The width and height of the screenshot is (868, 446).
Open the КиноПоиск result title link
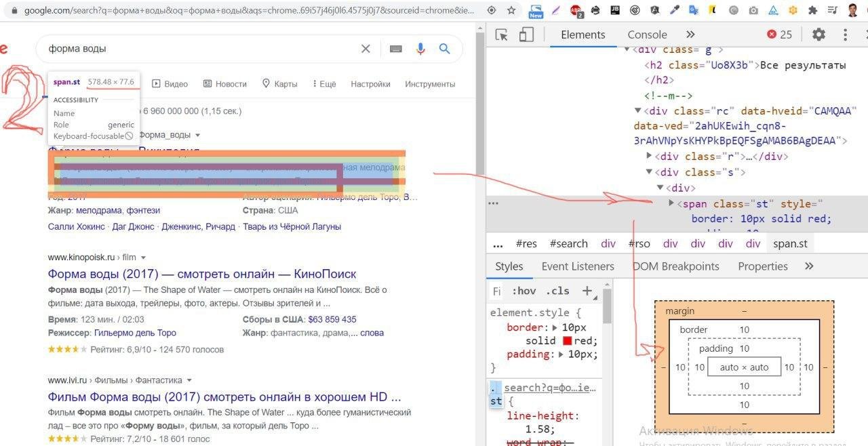(202, 274)
